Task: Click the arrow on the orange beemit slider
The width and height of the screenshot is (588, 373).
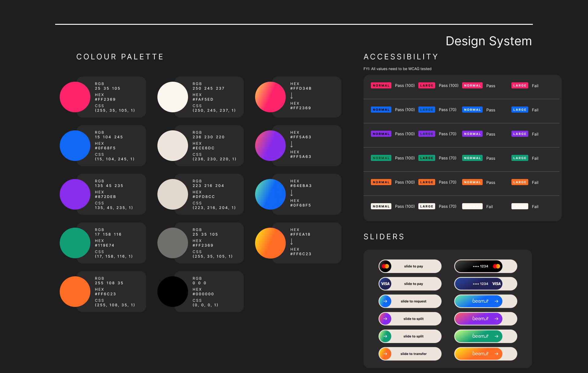Action: [x=496, y=354]
